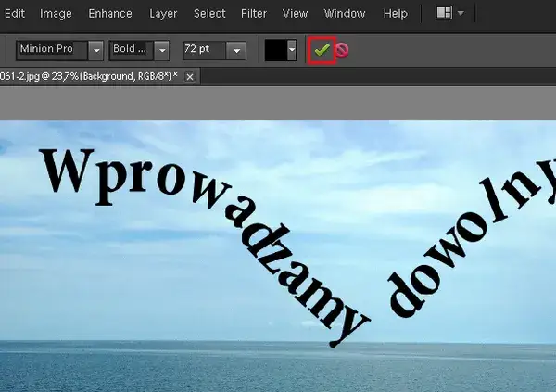Open the Image menu

point(56,14)
